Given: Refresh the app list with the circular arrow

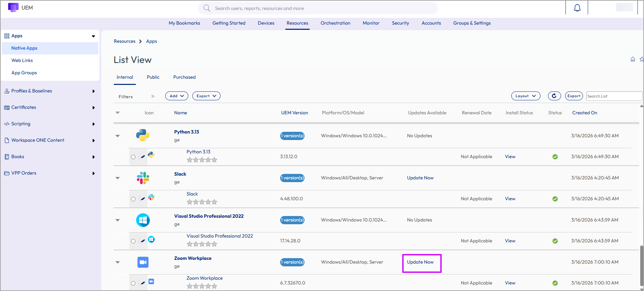Looking at the screenshot, I should pos(554,96).
